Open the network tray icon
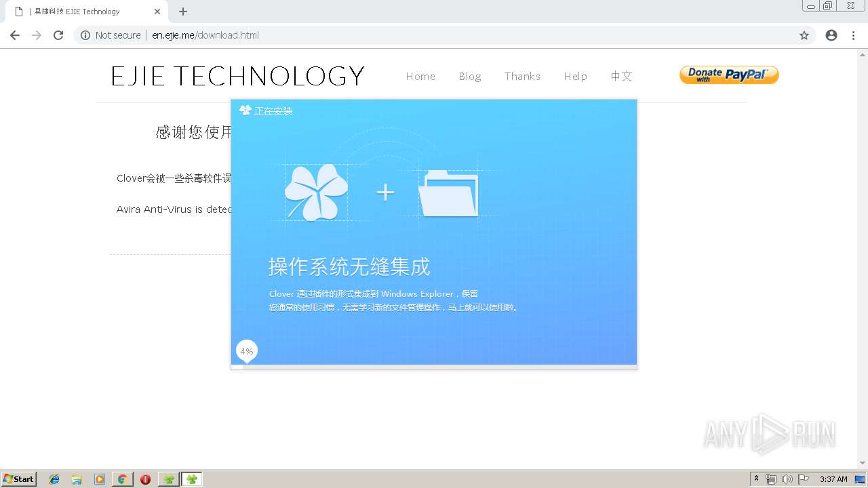 (x=771, y=479)
